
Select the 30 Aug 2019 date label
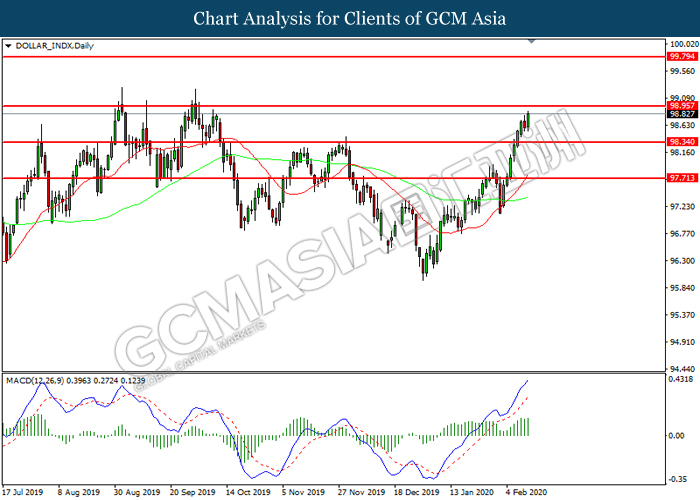(137, 492)
